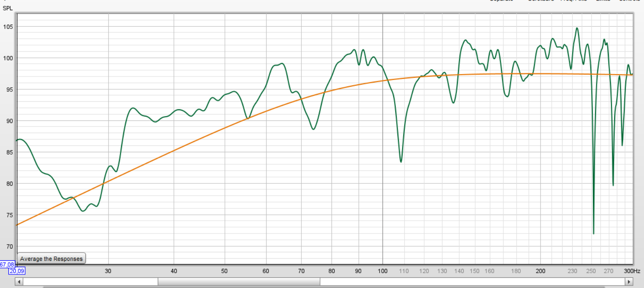Click the 200 label on frequency axis
Screen dimensions: 644x288
540,271
